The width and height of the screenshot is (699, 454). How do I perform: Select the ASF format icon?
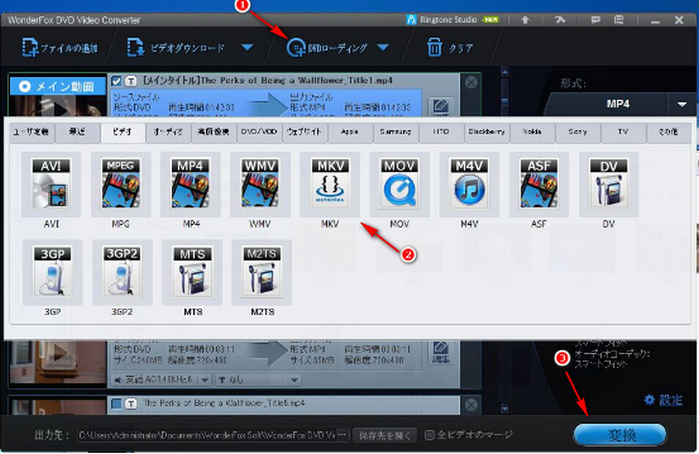[539, 184]
